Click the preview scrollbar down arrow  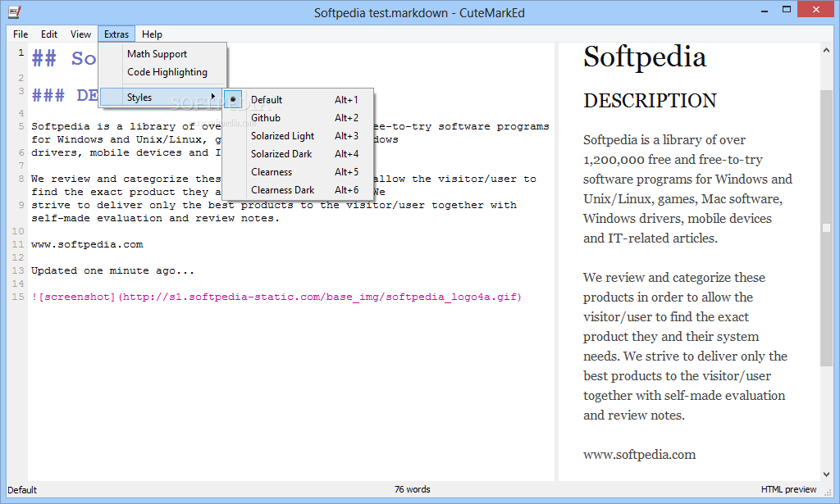(x=826, y=474)
